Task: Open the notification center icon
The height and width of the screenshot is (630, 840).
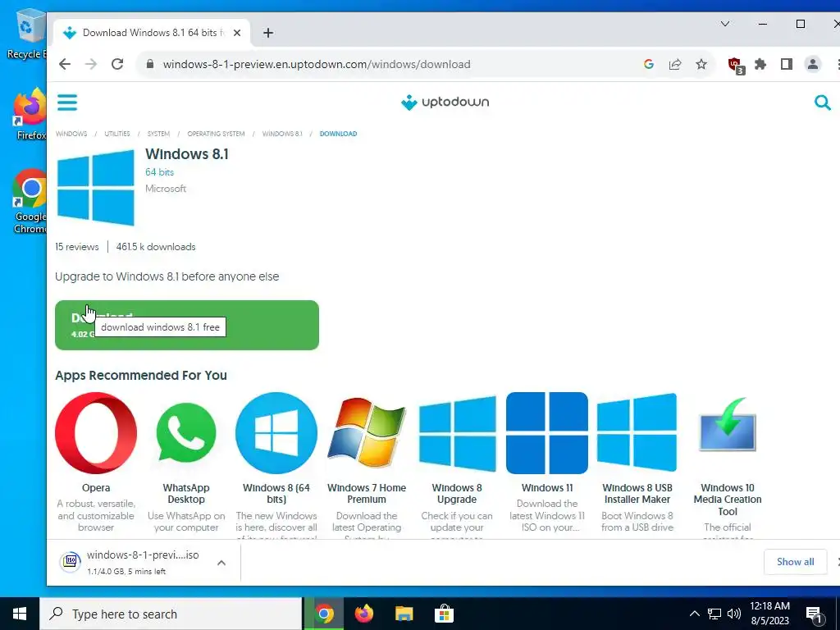Action: point(814,615)
